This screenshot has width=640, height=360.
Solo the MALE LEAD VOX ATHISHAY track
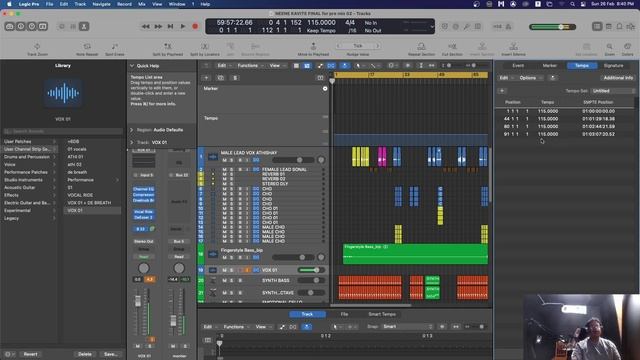click(231, 160)
